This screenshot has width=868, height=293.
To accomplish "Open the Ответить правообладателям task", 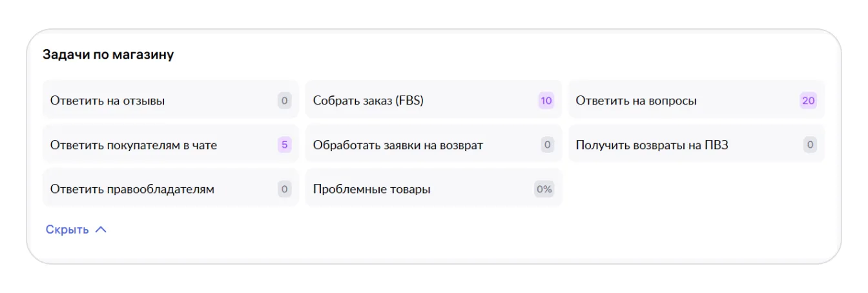I will (x=132, y=189).
